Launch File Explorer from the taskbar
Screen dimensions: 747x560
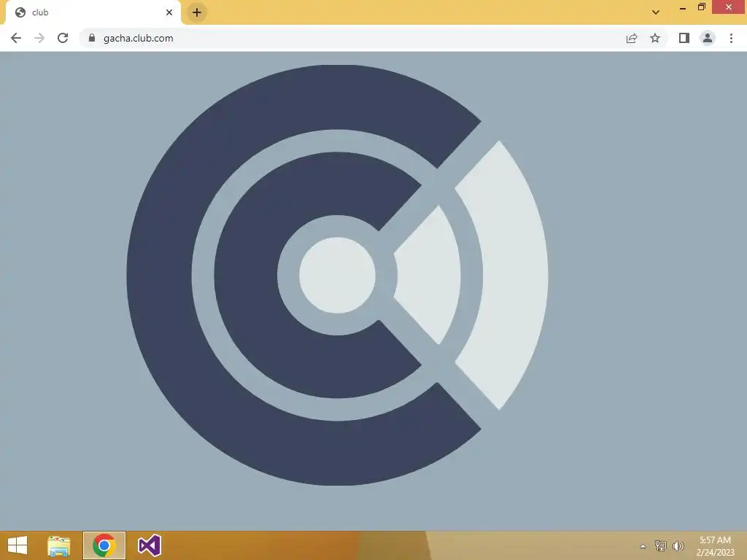(x=59, y=545)
